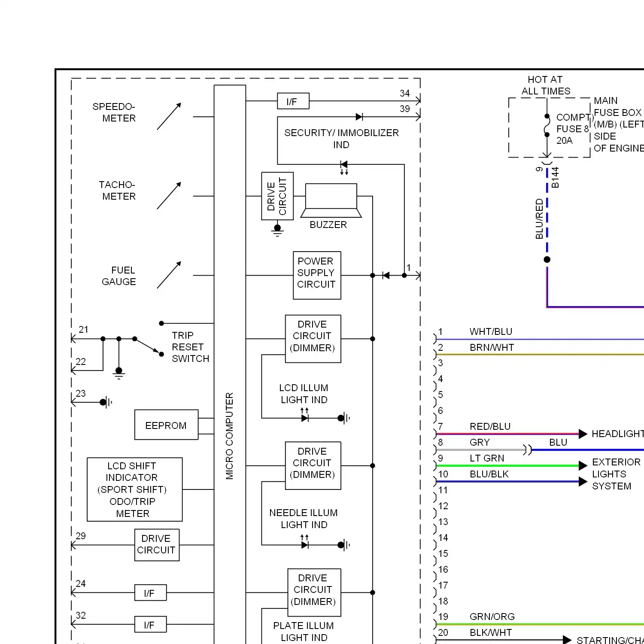Click the LCD ILLUM LIGHT IND label

click(x=304, y=394)
